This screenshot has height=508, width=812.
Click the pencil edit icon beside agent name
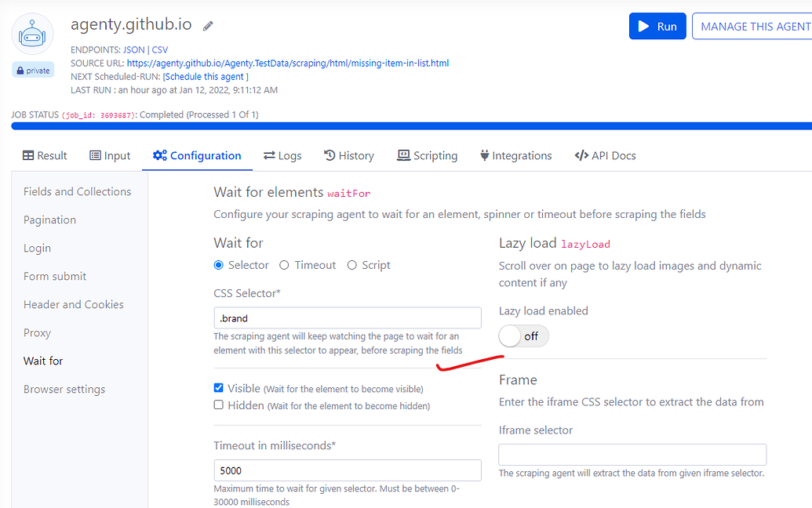[x=208, y=26]
